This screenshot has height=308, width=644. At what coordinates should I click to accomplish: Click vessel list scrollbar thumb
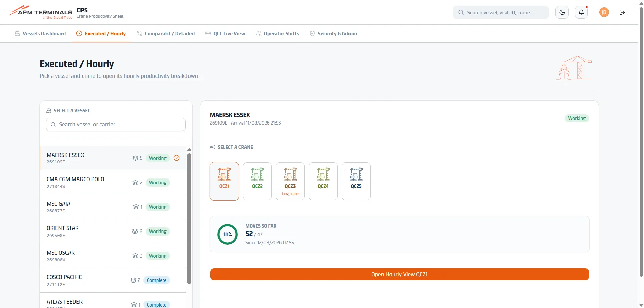click(189, 218)
